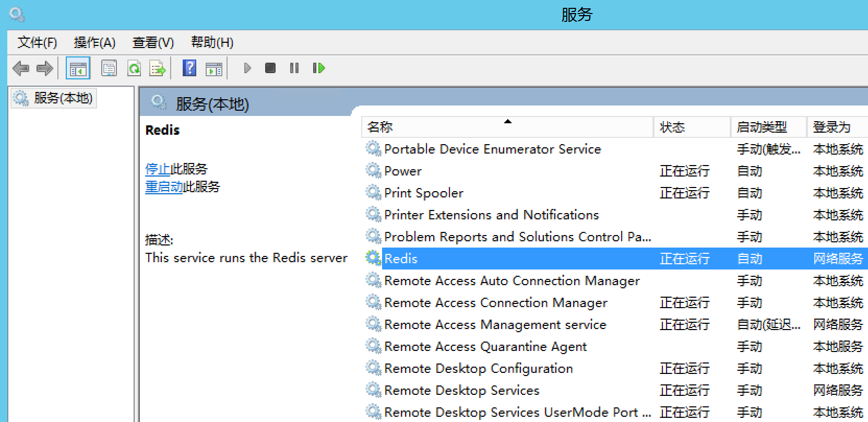
Task: Click gear icon beside Remote Desktop Services
Action: pos(373,390)
